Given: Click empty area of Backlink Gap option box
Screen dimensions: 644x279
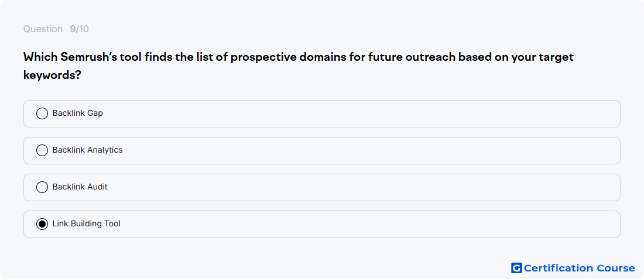Looking at the screenshot, I should [x=361, y=113].
